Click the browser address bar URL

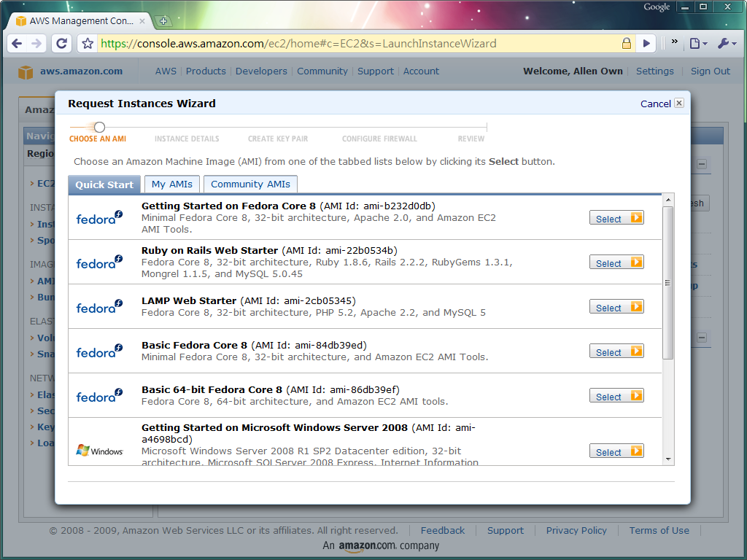click(x=298, y=44)
